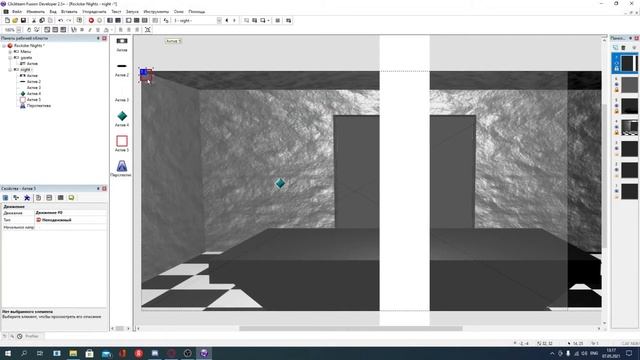Click the Redo arrow icon

(69, 20)
